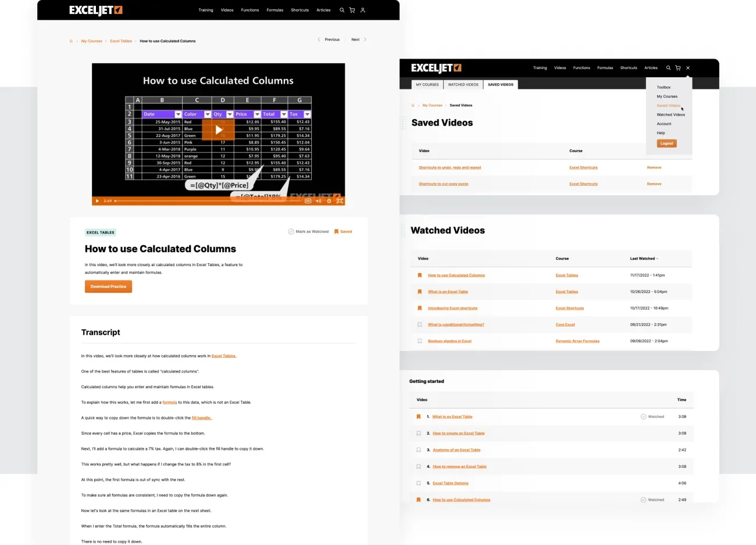The image size is (756, 545).
Task: Open Training in the video page navigation
Action: tap(206, 10)
